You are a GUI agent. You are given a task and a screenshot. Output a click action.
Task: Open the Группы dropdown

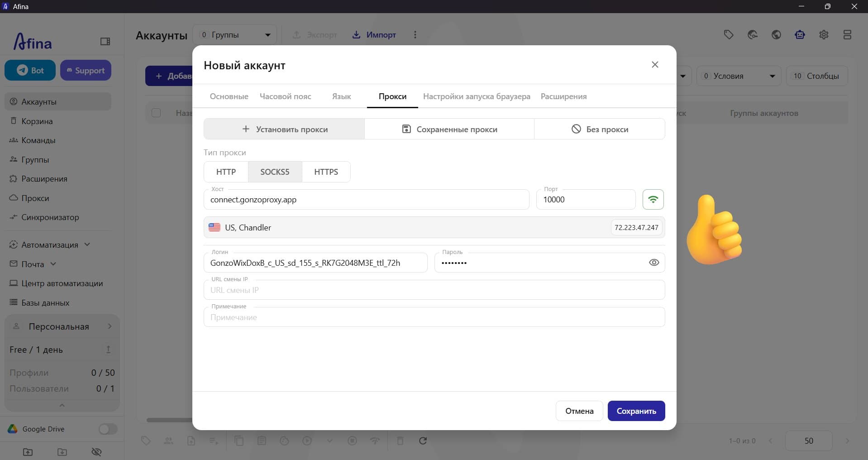(x=234, y=35)
